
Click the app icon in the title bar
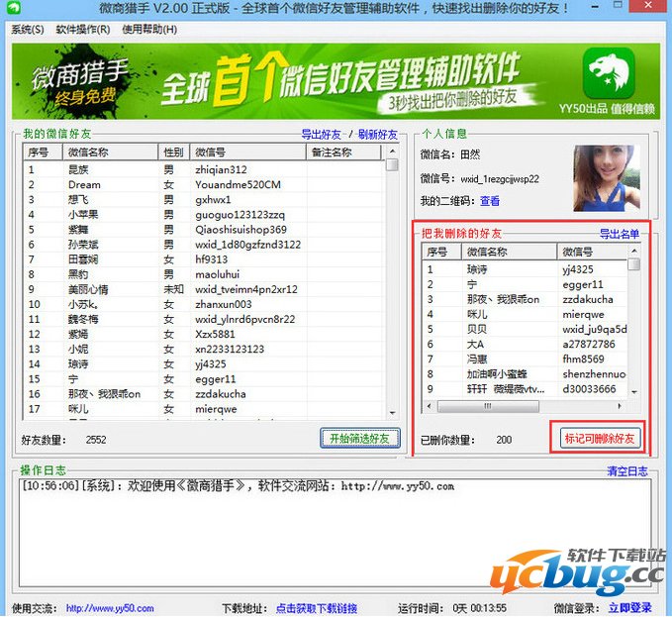click(14, 7)
